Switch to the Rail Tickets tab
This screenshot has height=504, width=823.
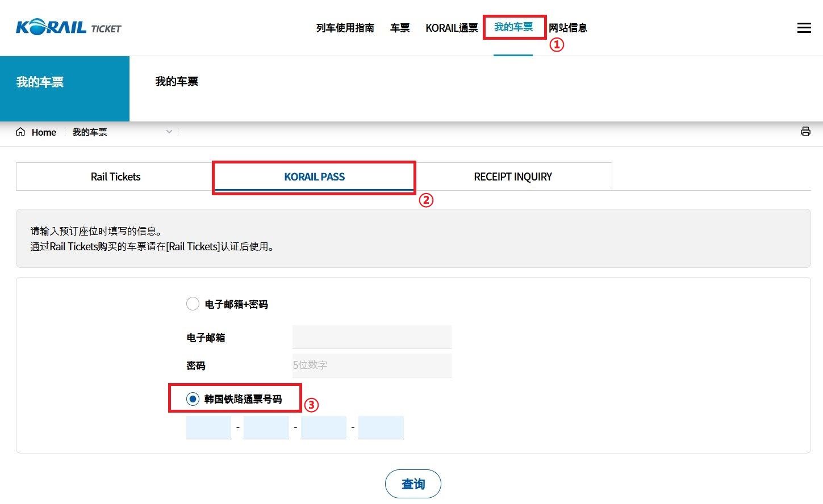pyautogui.click(x=115, y=177)
